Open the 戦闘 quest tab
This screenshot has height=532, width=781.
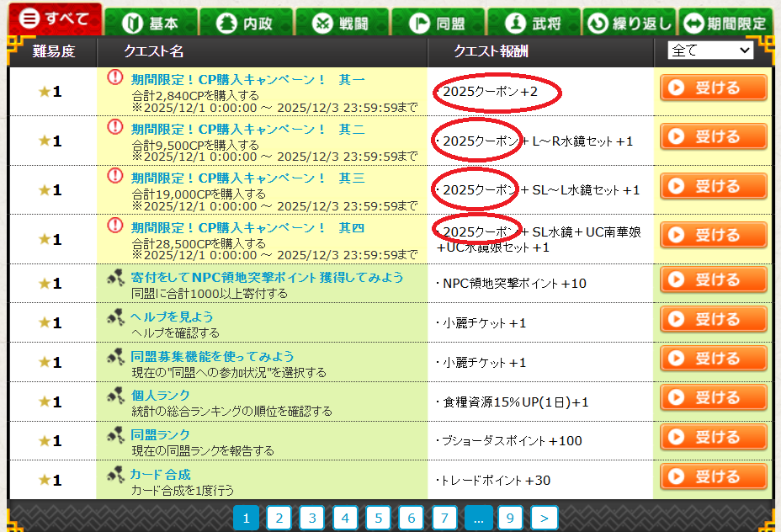[342, 23]
